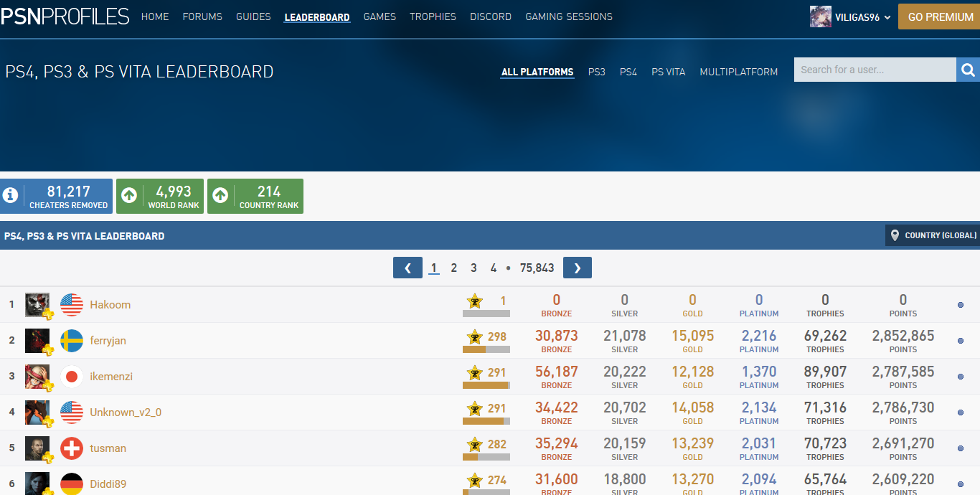Click the info icon on Cheaters Removed
This screenshot has height=495, width=980.
point(10,196)
